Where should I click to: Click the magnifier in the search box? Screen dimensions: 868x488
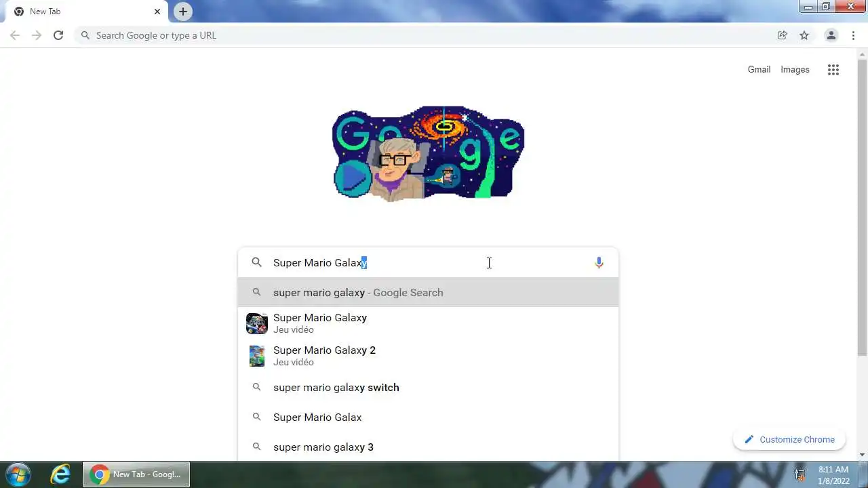coord(256,262)
